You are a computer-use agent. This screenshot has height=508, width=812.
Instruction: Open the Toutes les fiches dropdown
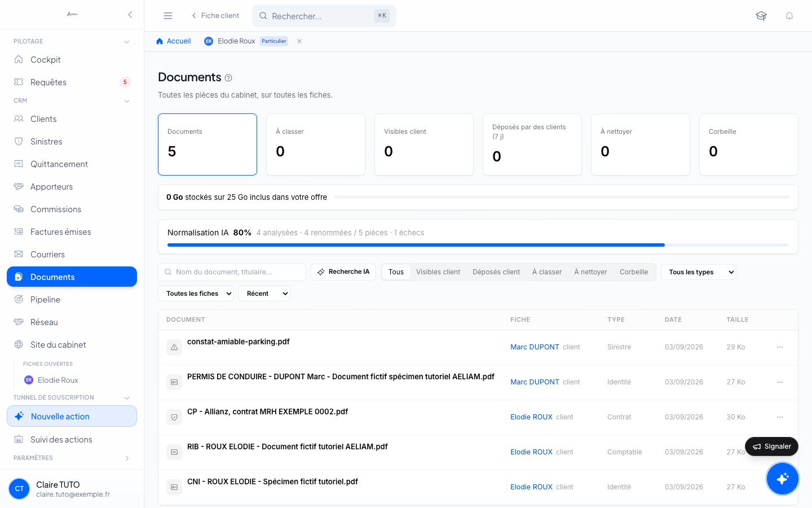click(x=196, y=294)
